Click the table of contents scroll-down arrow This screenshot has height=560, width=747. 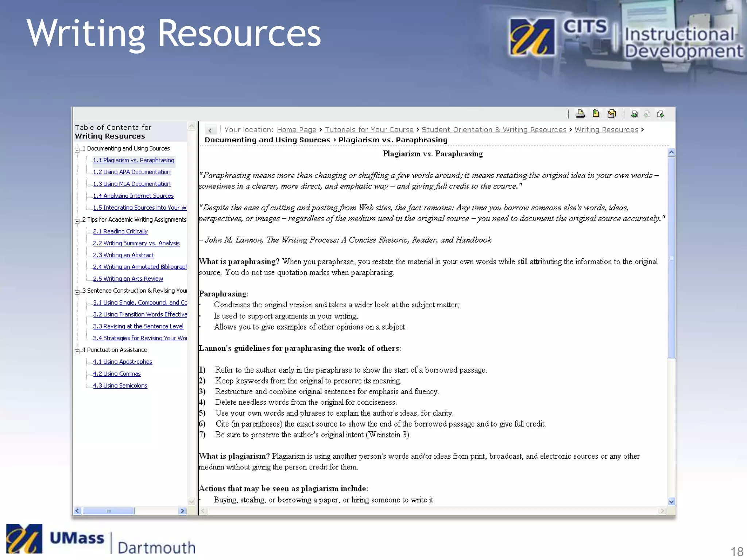(x=192, y=502)
